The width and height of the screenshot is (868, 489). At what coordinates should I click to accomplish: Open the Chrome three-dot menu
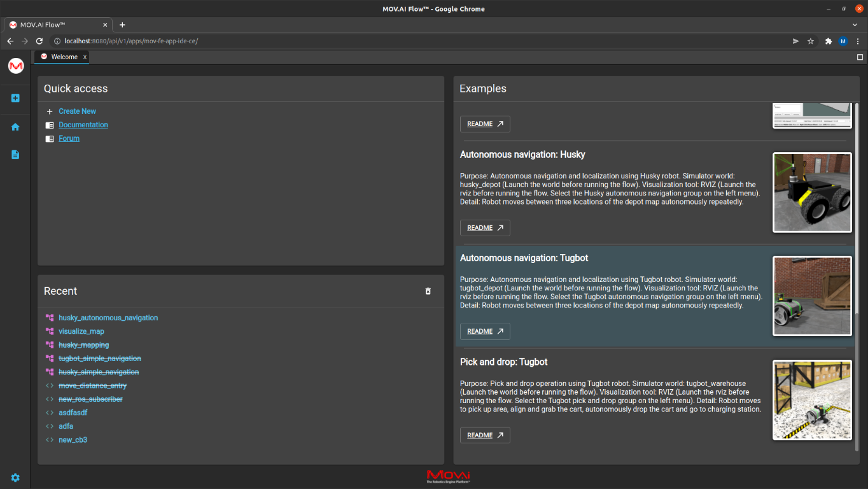click(858, 41)
